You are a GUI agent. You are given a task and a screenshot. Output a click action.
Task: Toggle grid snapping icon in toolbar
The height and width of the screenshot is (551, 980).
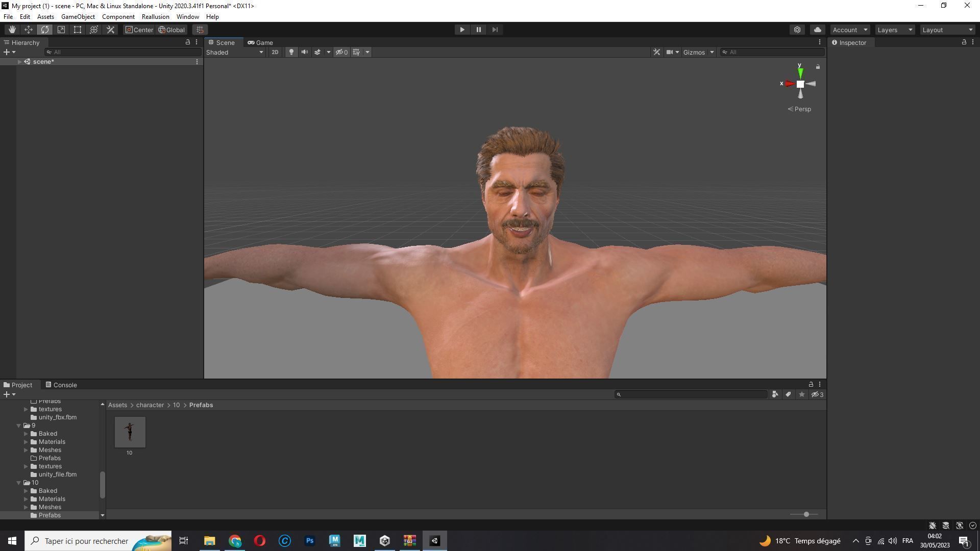point(200,30)
